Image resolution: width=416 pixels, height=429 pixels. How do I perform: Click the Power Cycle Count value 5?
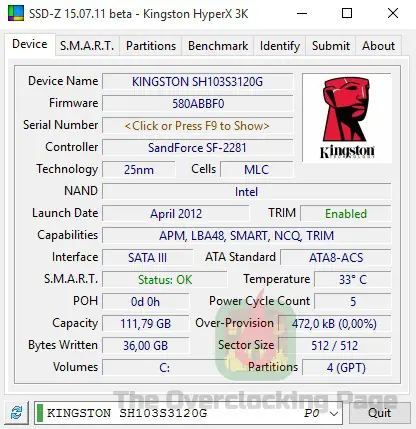pos(352,302)
